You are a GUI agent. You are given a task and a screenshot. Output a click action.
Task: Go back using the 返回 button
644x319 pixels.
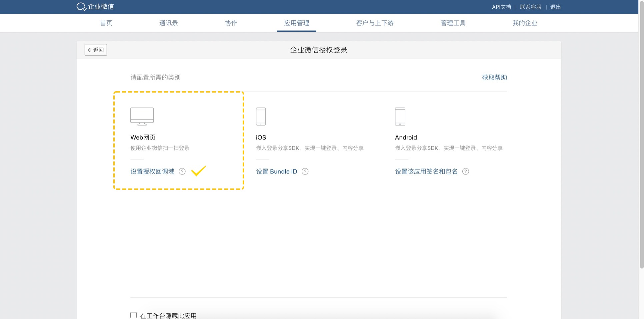pos(96,50)
